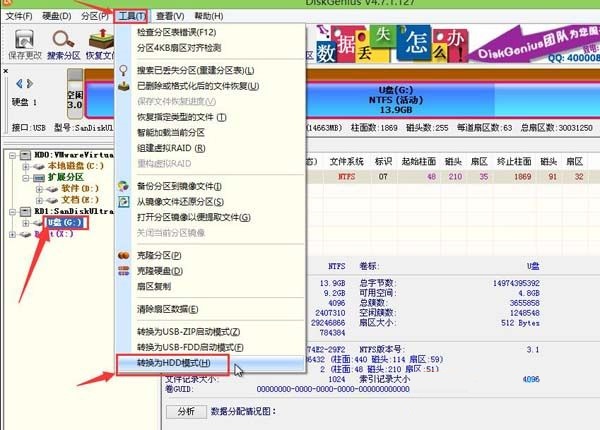Click the 空闲 free-space block
600x430 pixels.
point(75,94)
